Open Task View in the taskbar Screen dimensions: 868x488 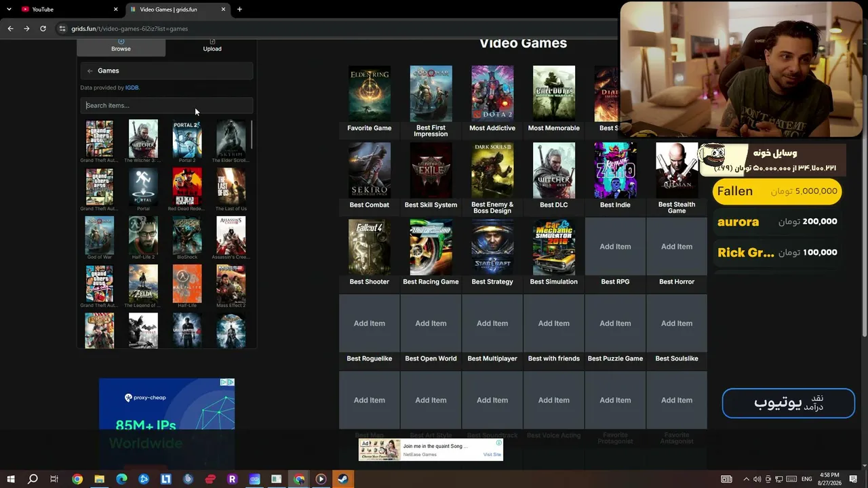point(54,479)
